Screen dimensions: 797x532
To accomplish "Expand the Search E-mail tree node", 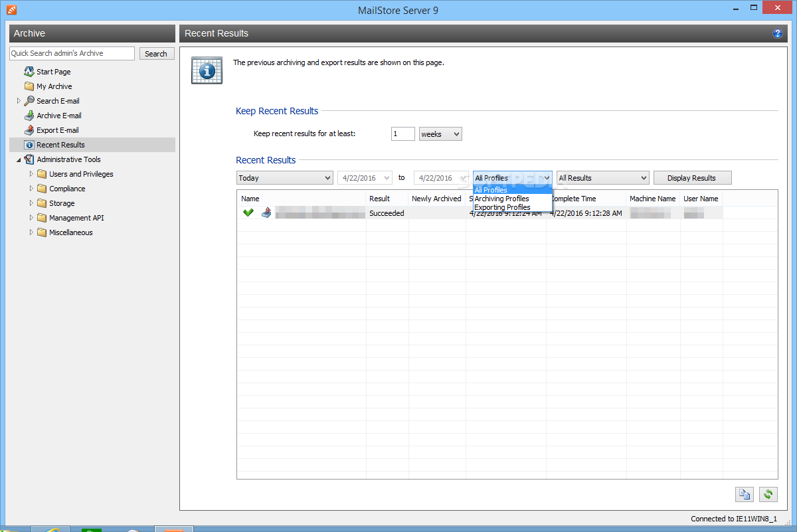I will coord(19,101).
